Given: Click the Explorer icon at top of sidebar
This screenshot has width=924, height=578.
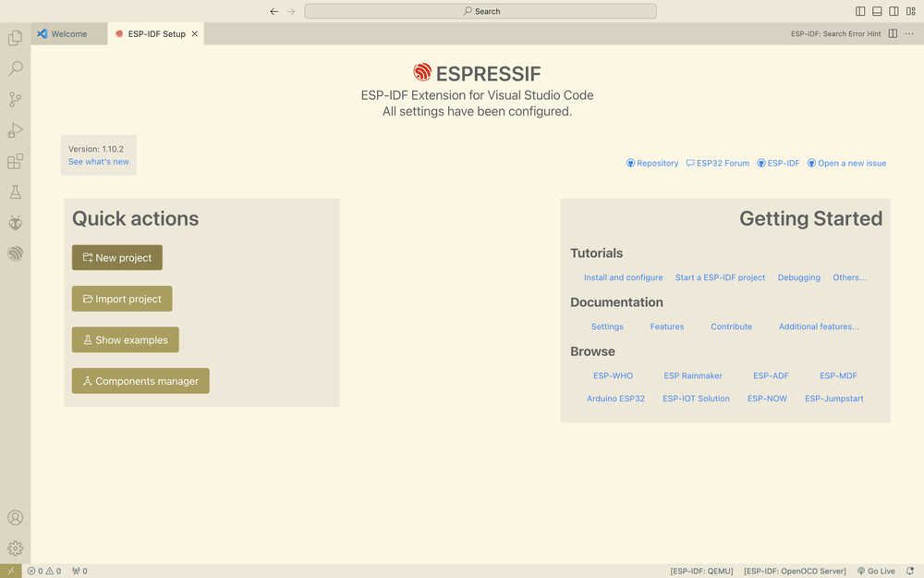Looking at the screenshot, I should click(15, 37).
